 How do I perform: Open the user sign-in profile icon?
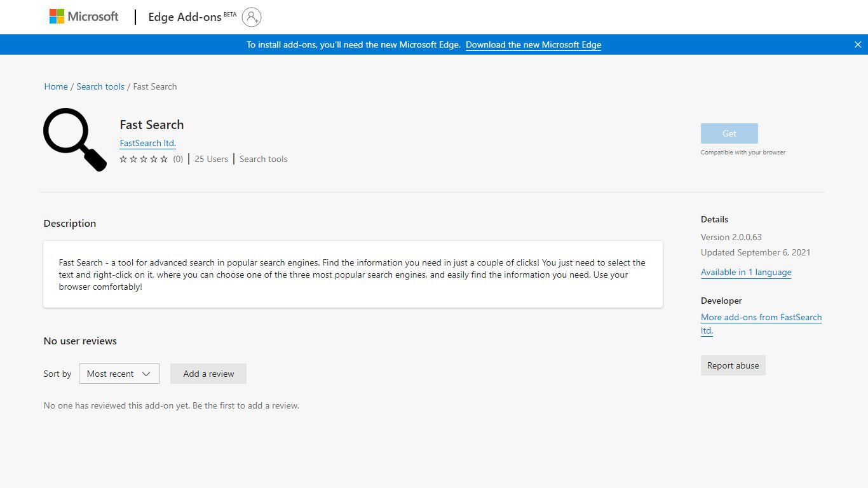[252, 17]
